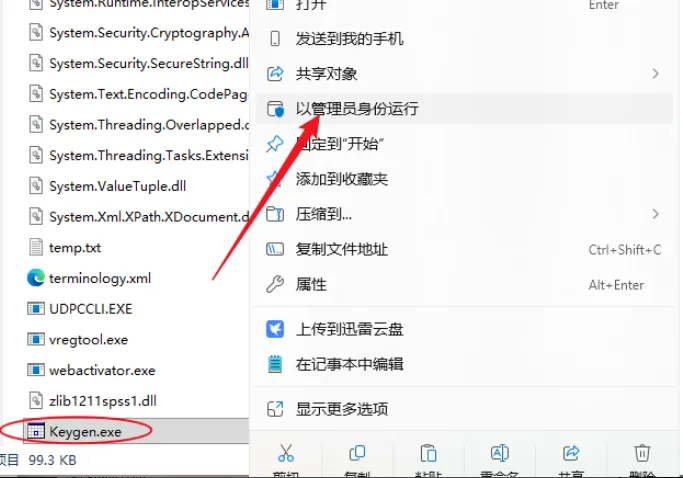Expand the 共享对象 submenu arrow
Screen dimensions: 683x478
coord(655,74)
